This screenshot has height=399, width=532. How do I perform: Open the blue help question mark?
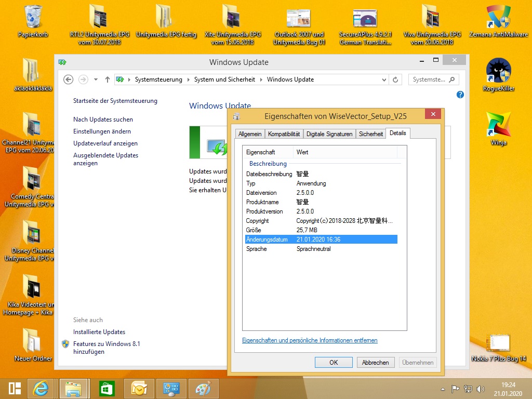point(460,95)
